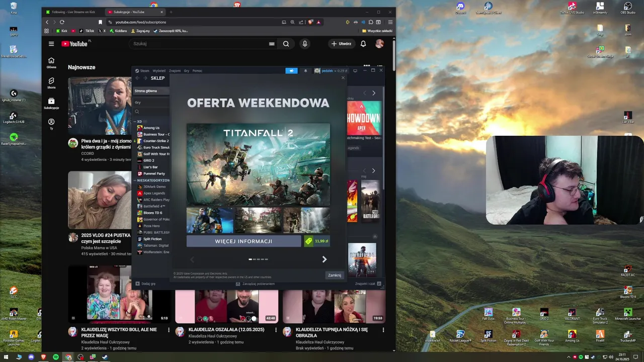
Task: Open the Kick bookmark in bookmarks bar
Action: (61, 31)
